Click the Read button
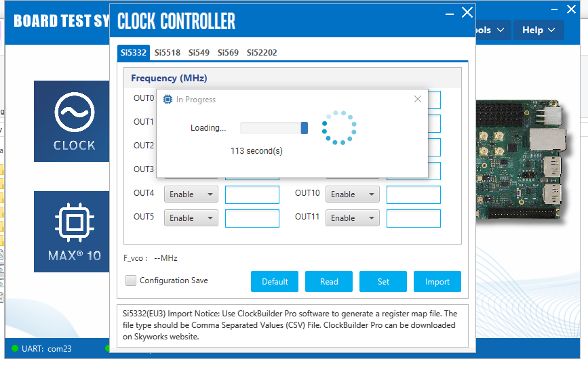The image size is (588, 376). (x=329, y=282)
